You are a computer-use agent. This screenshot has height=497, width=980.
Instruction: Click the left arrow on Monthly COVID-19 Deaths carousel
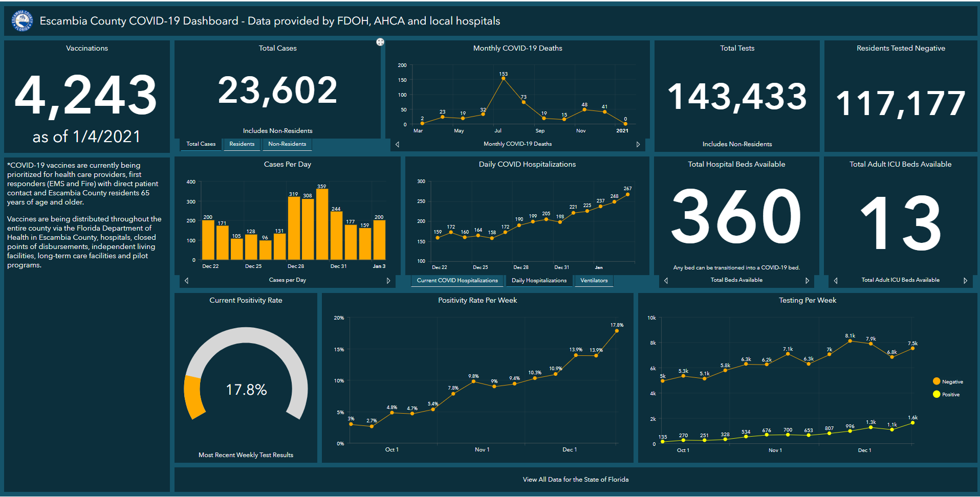click(397, 144)
